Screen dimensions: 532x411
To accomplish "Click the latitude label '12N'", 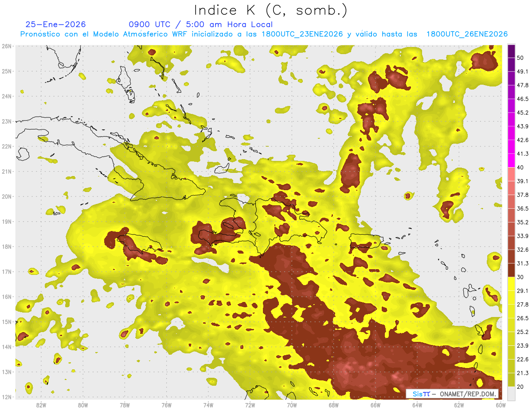I will [x=7, y=397].
